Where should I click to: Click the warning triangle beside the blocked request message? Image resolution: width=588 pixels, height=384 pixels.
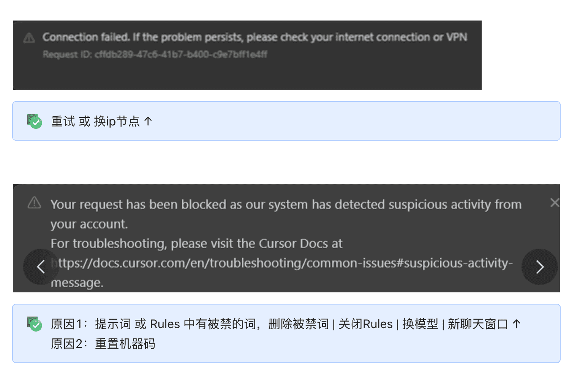pos(35,203)
